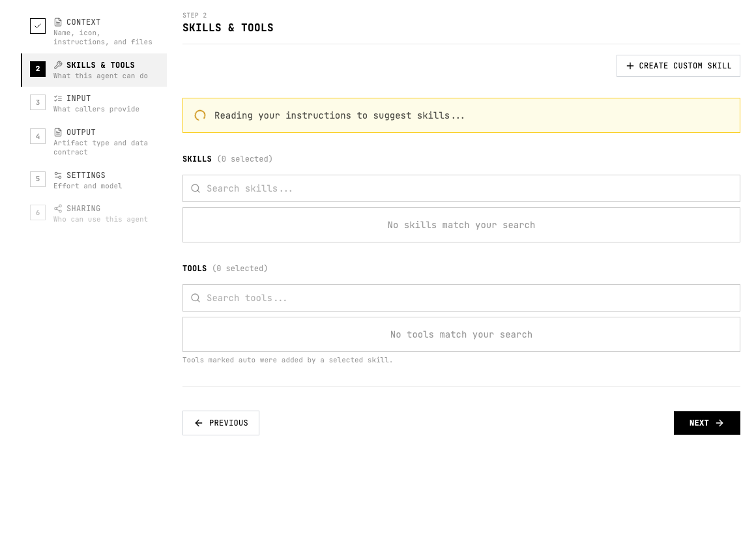
Task: Click the step number 2 badge
Action: pos(38,69)
